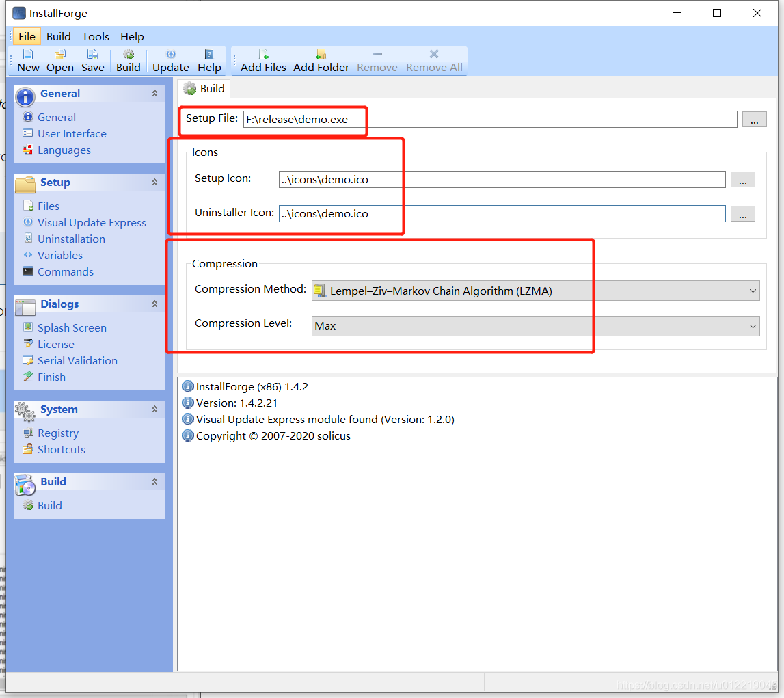Open the Splash Screen settings link
The image size is (784, 698).
(x=72, y=327)
